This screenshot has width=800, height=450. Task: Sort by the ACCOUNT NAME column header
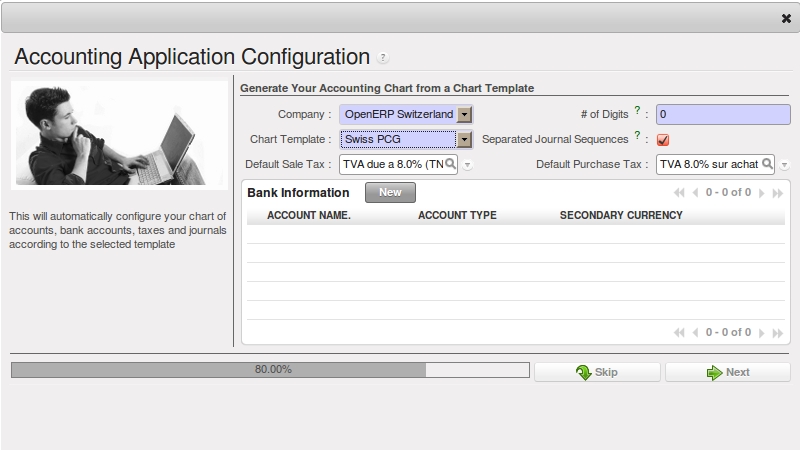308,216
